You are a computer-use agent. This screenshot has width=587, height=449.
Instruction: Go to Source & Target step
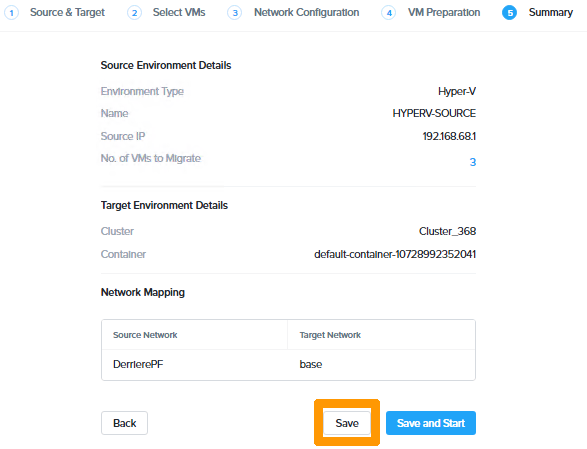click(x=67, y=12)
